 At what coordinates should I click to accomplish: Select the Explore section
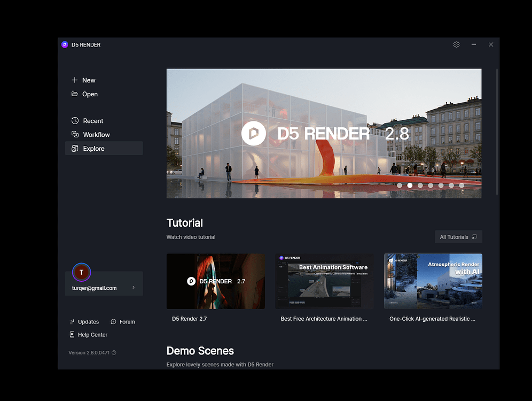104,149
